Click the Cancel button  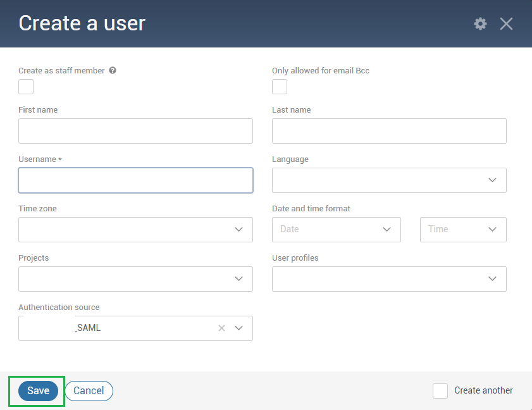click(89, 390)
